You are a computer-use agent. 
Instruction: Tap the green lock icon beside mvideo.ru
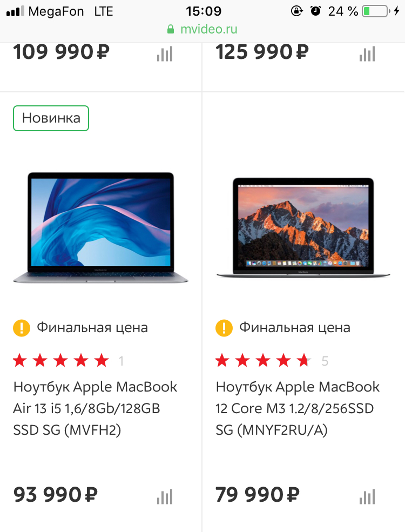pyautogui.click(x=171, y=29)
